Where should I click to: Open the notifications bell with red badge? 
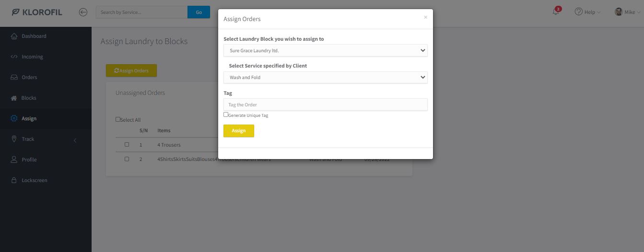pos(556,11)
